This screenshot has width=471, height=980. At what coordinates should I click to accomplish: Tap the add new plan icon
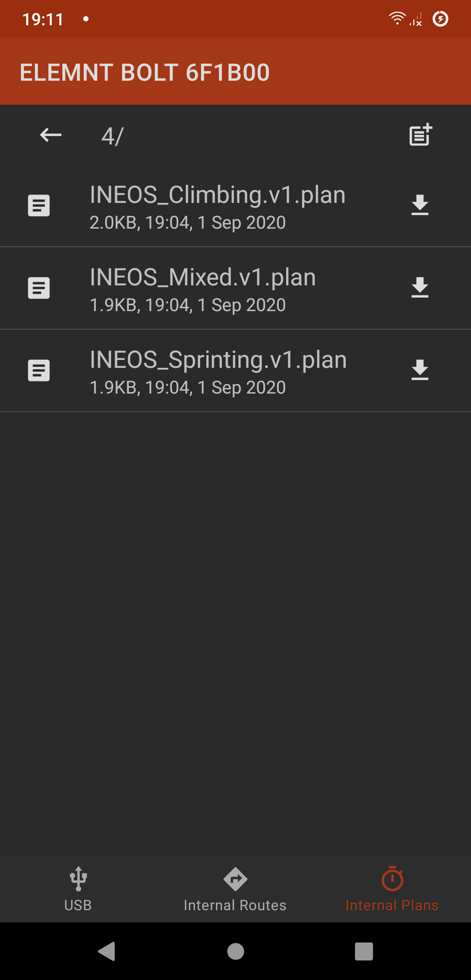pos(420,135)
